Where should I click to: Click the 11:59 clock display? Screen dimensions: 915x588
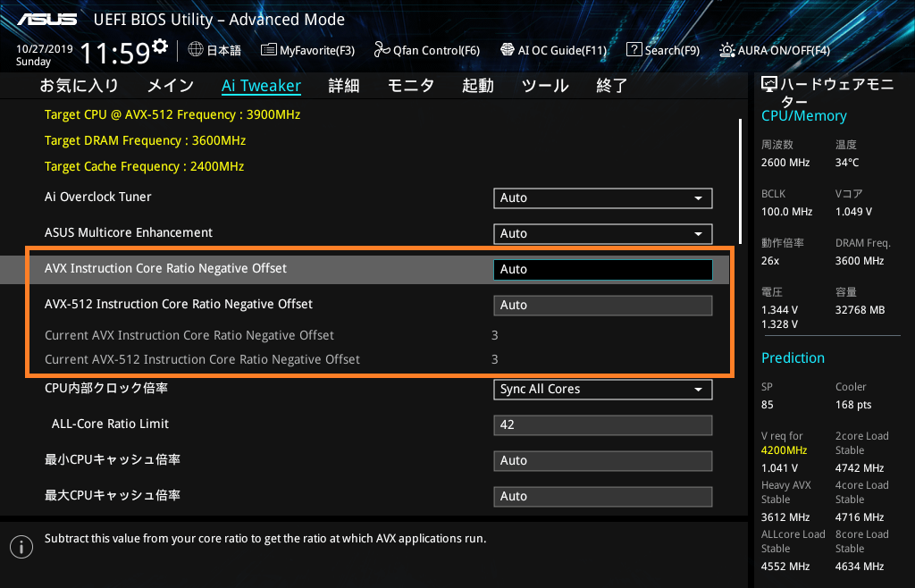(115, 54)
